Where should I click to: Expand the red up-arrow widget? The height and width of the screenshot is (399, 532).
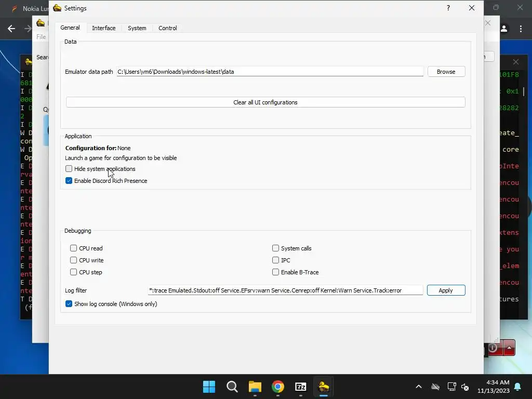[509, 348]
